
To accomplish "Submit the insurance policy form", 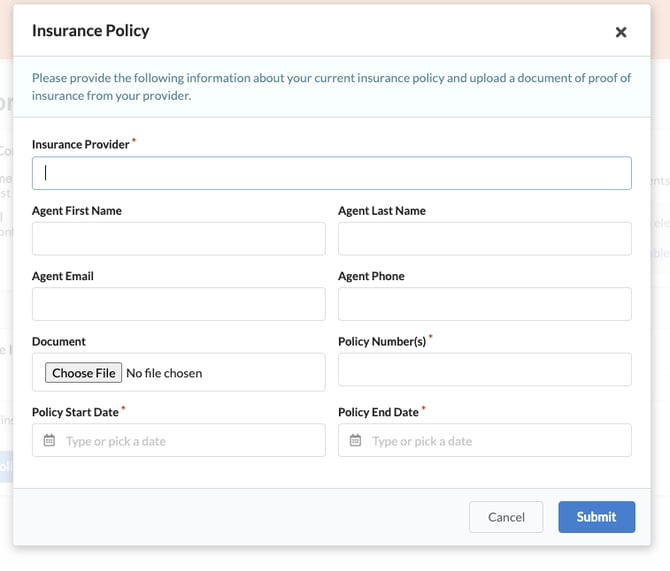I will pos(596,517).
